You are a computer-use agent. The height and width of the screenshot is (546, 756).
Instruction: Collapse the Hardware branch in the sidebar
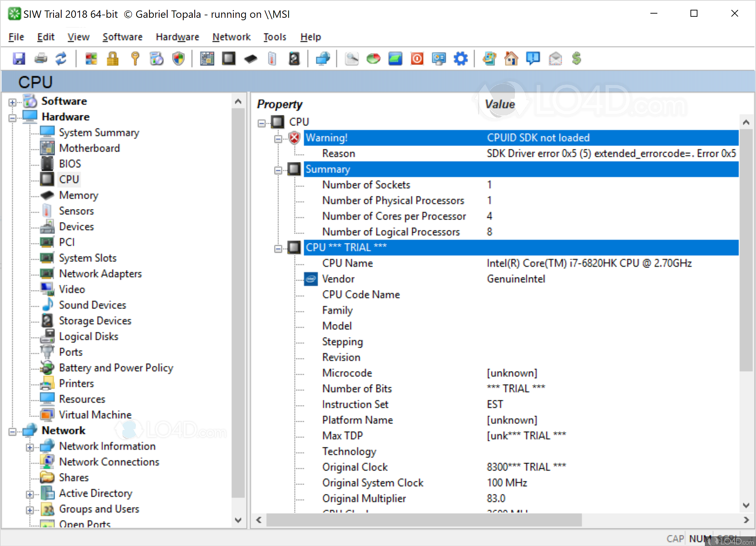12,118
